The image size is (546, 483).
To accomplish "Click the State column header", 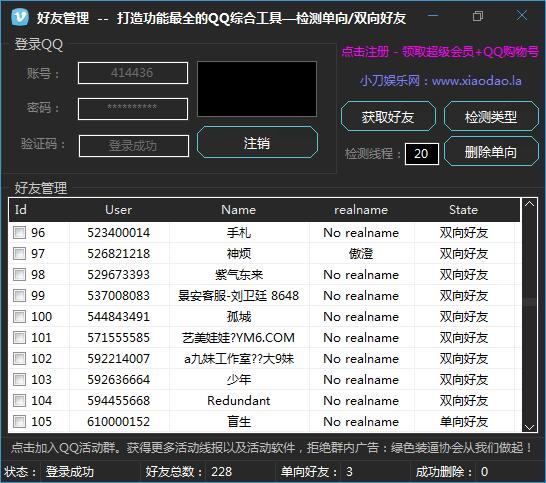I will pos(463,210).
